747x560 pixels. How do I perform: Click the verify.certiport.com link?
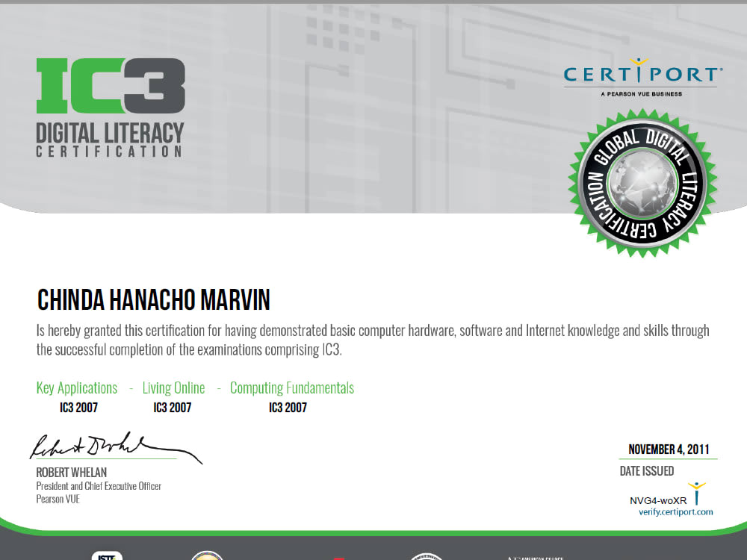(675, 512)
